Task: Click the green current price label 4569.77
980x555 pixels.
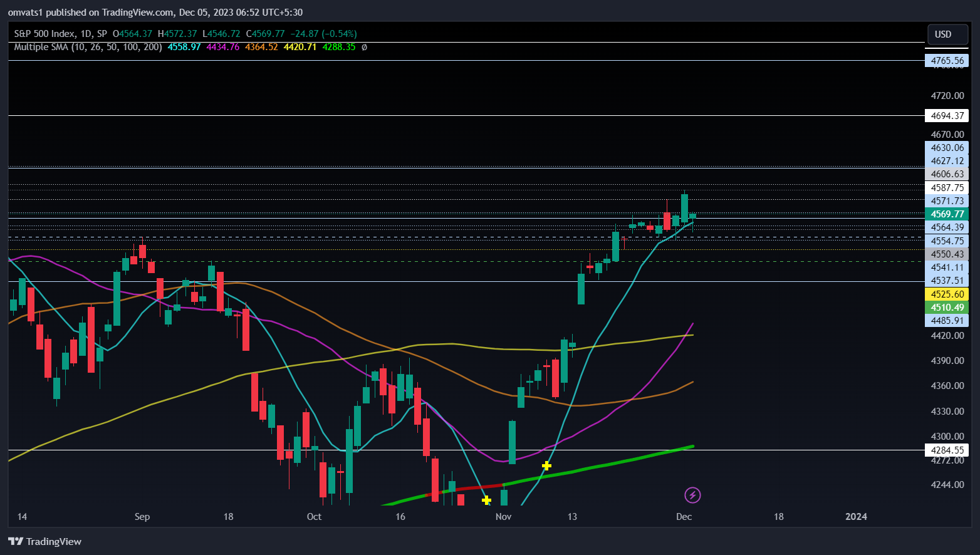Action: (x=947, y=214)
